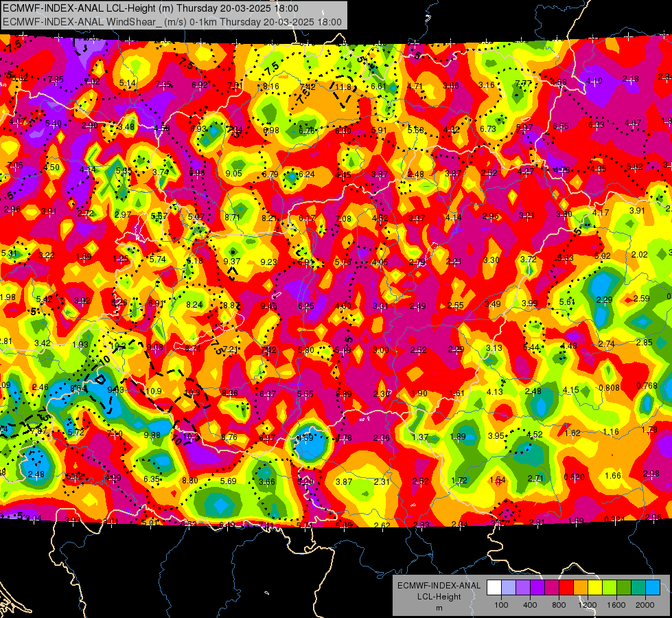Click the wind shear value 1.16

click(611, 432)
